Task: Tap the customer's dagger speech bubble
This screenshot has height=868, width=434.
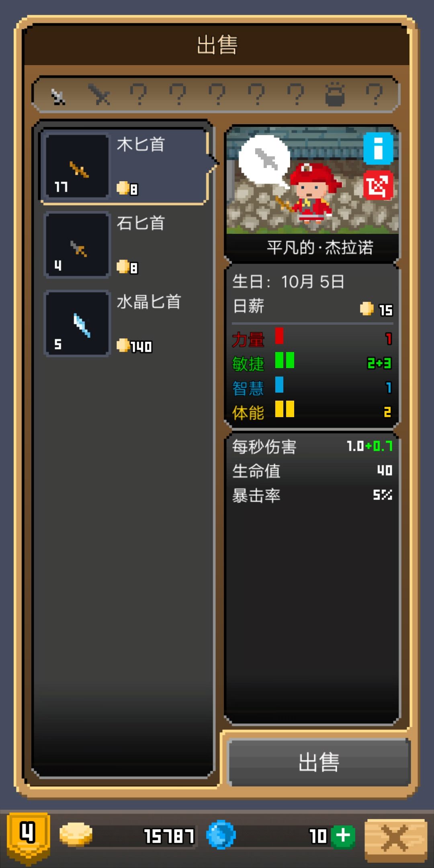Action: coord(265,160)
